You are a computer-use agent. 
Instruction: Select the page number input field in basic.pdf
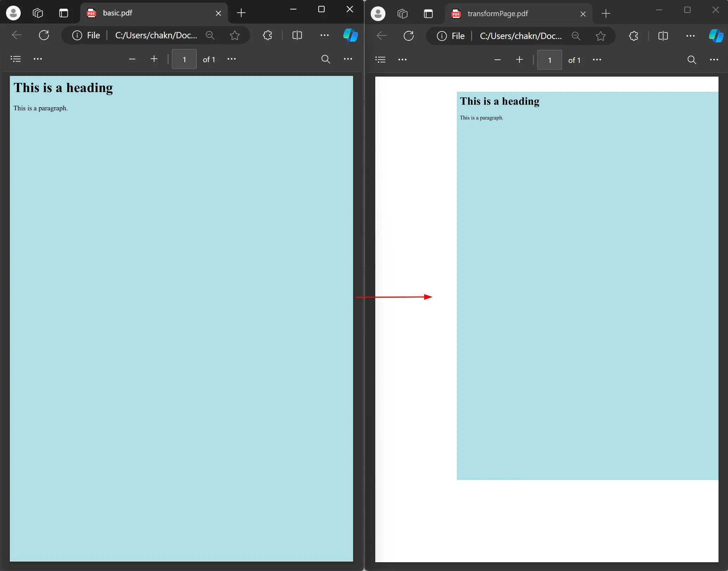pos(184,59)
